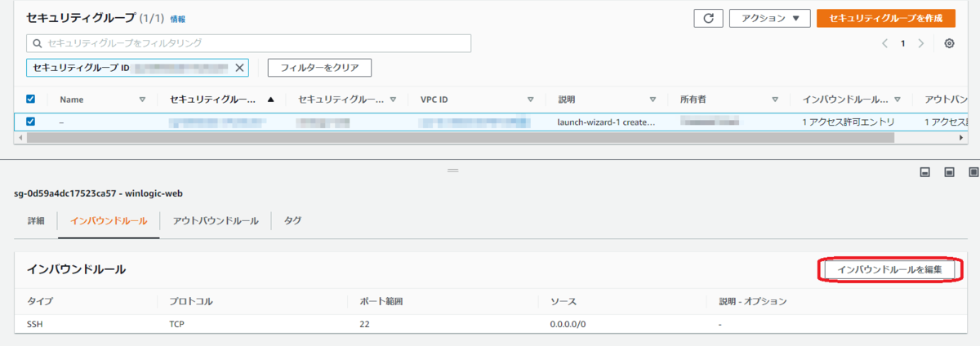980x346 pixels.
Task: Switch to 詳細 tab
Action: [36, 221]
